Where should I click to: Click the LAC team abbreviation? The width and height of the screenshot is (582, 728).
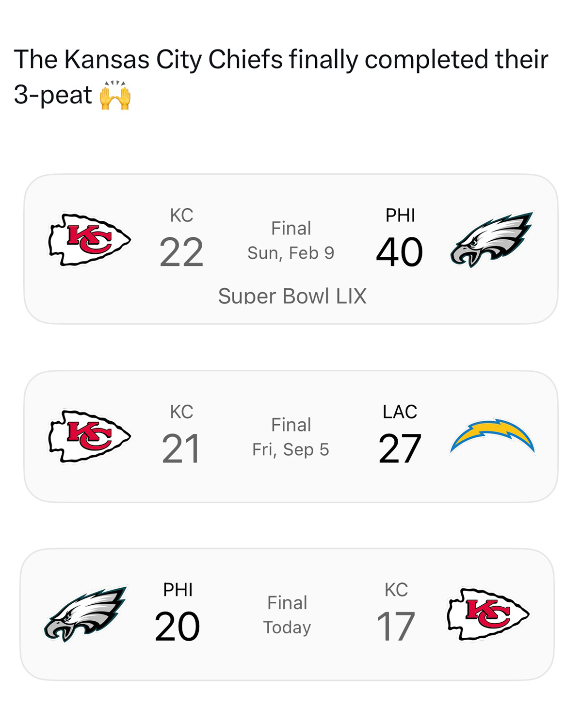[x=400, y=412]
